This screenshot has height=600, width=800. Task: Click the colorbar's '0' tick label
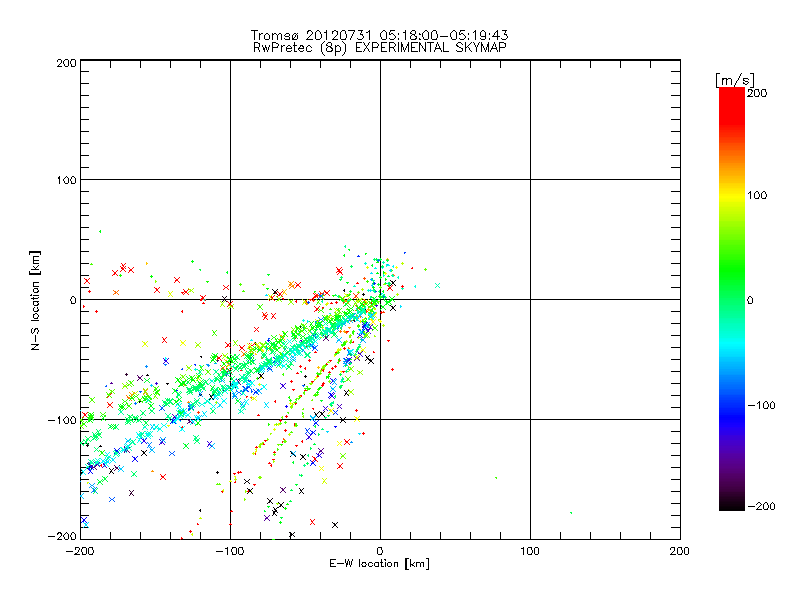756,300
